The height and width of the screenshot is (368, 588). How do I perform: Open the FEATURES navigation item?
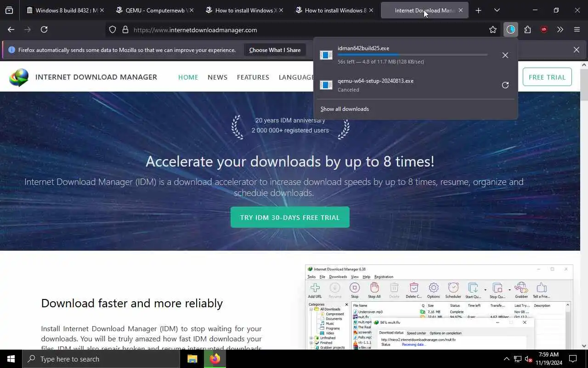click(253, 77)
